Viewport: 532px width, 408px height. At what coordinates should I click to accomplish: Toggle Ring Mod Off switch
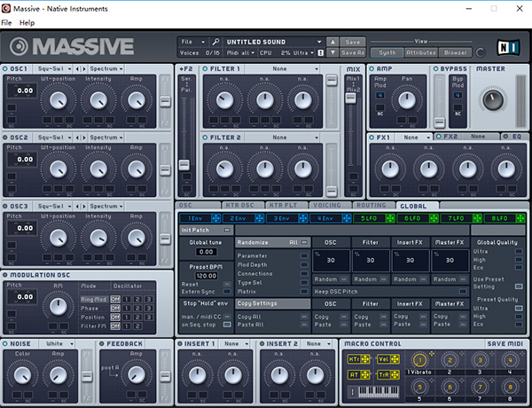pyautogui.click(x=114, y=299)
